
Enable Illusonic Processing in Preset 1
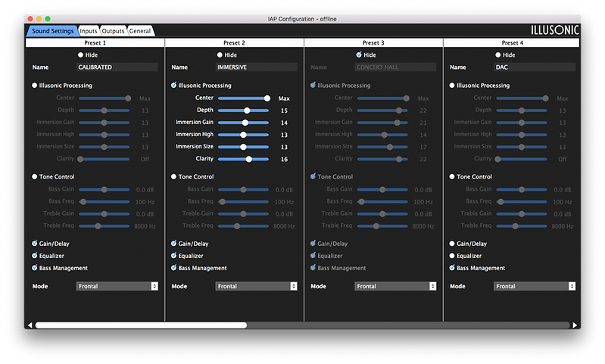click(x=35, y=86)
